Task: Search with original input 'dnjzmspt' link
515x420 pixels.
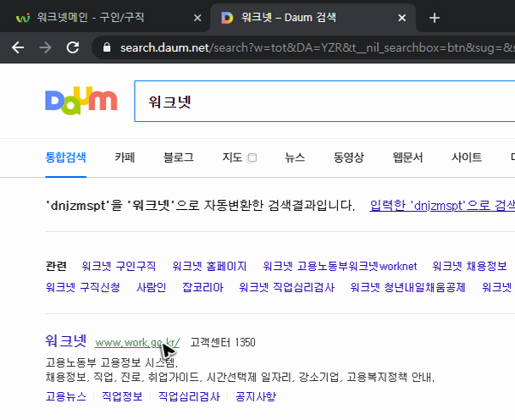Action: (442, 206)
